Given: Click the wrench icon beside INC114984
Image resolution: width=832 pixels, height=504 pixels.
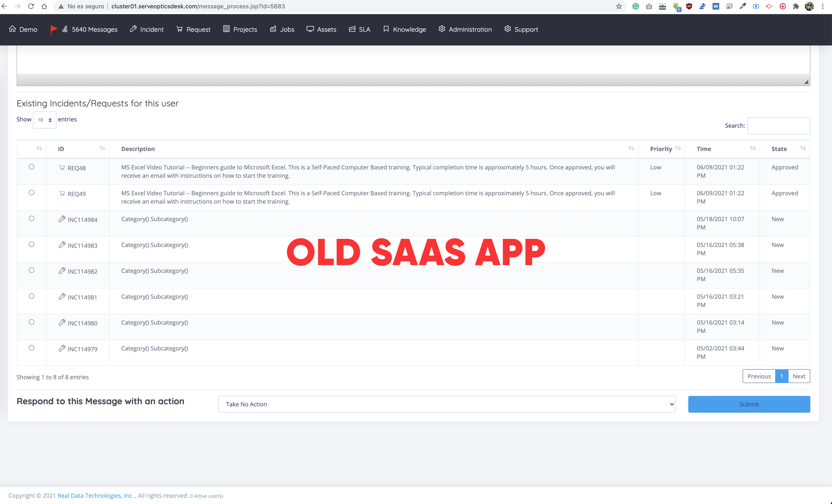Looking at the screenshot, I should [x=62, y=219].
